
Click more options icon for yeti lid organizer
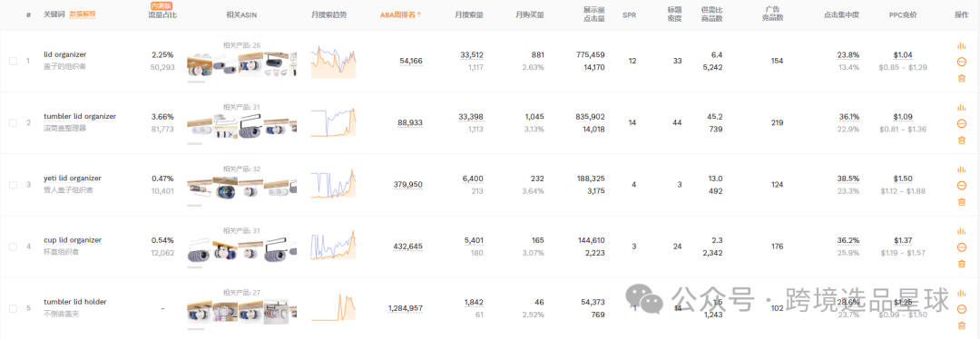pyautogui.click(x=961, y=186)
